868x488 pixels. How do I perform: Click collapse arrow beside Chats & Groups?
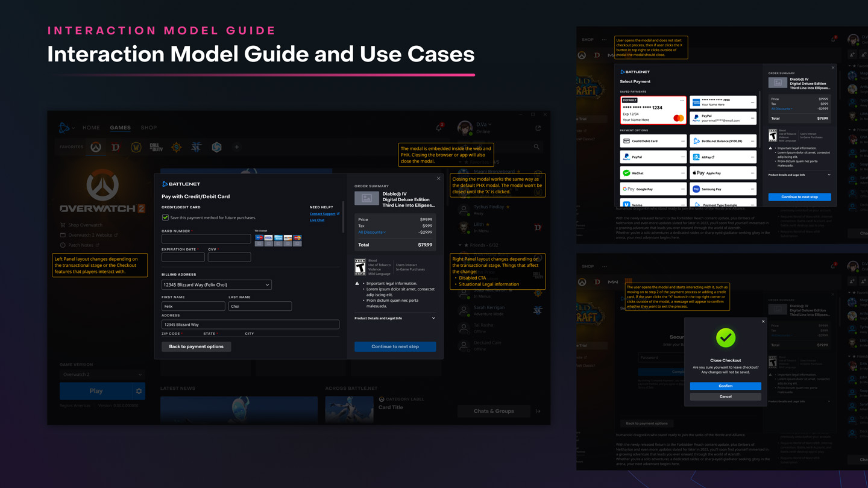538,411
